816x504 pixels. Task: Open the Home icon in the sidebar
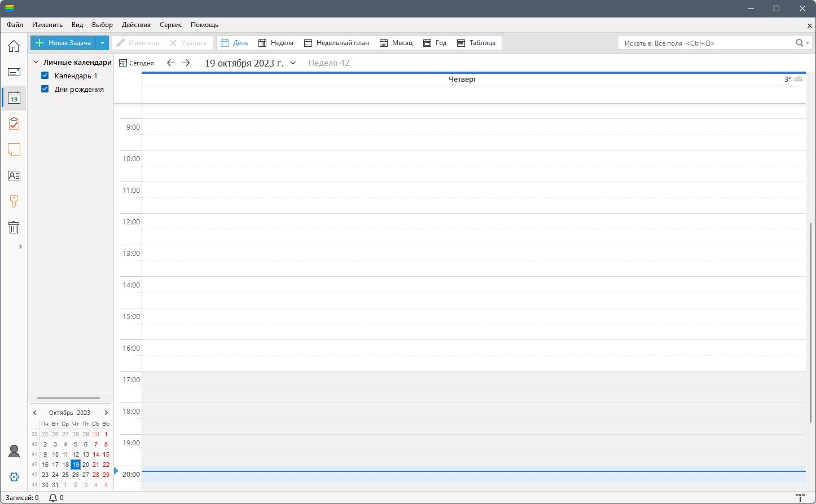(x=14, y=46)
